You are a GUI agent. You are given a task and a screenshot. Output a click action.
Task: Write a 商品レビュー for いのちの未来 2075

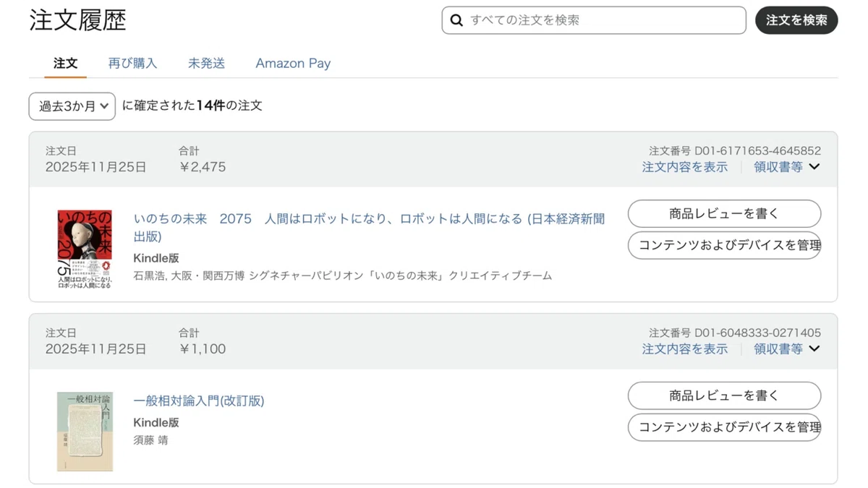click(724, 214)
